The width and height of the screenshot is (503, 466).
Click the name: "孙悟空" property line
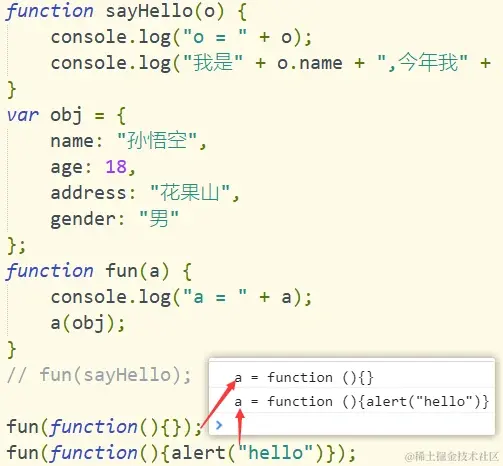(129, 141)
